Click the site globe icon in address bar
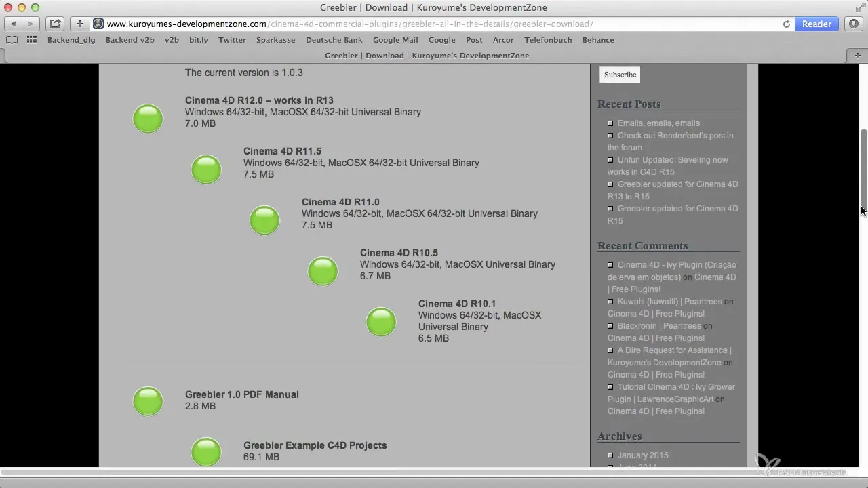The height and width of the screenshot is (488, 868). click(98, 24)
